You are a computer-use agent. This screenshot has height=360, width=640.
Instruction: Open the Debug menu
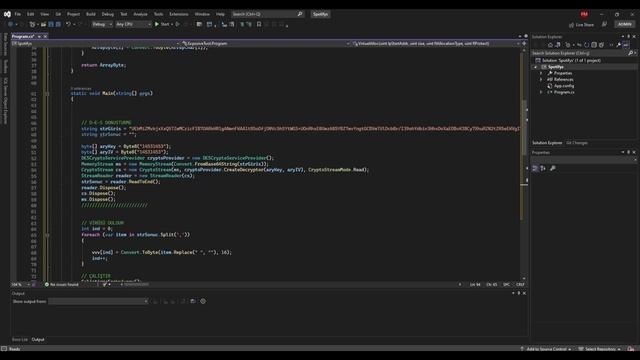click(x=108, y=14)
